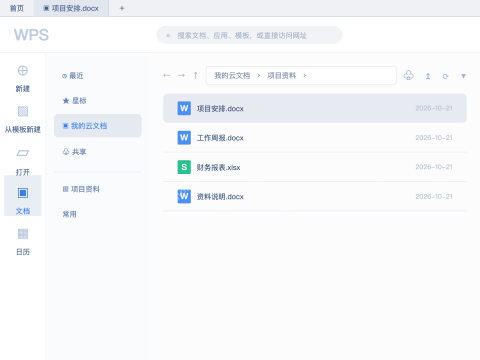Open 从模板新建 template icon

23,111
